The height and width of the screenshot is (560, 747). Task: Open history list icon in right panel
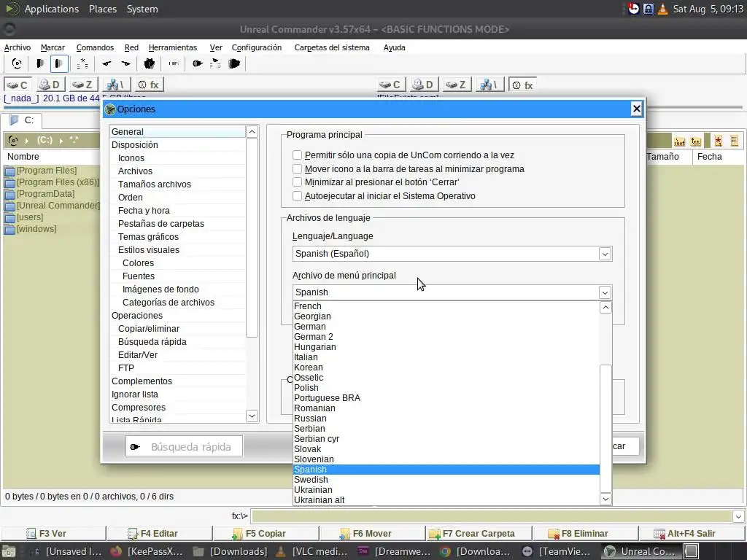click(x=734, y=141)
